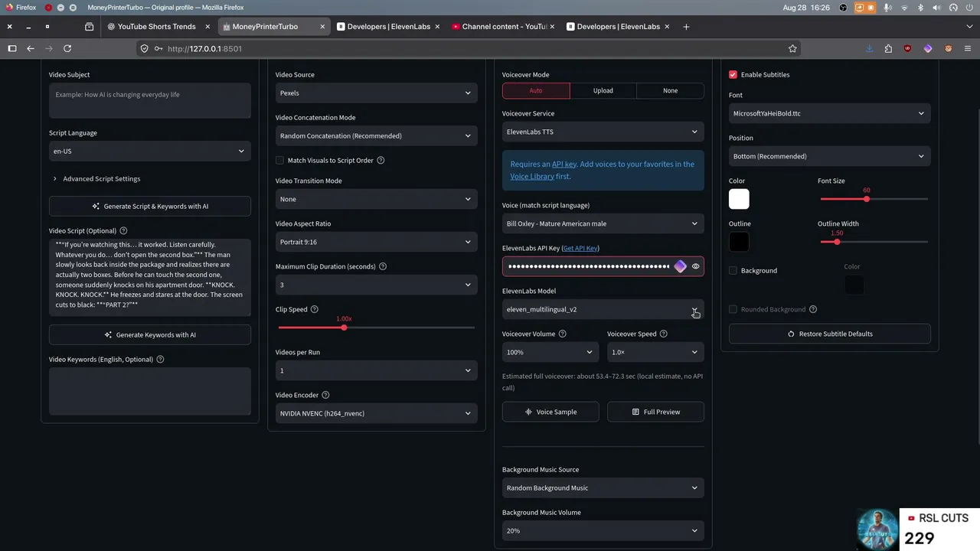Adjust the Font Size slider
The image size is (980, 551).
pos(867,199)
